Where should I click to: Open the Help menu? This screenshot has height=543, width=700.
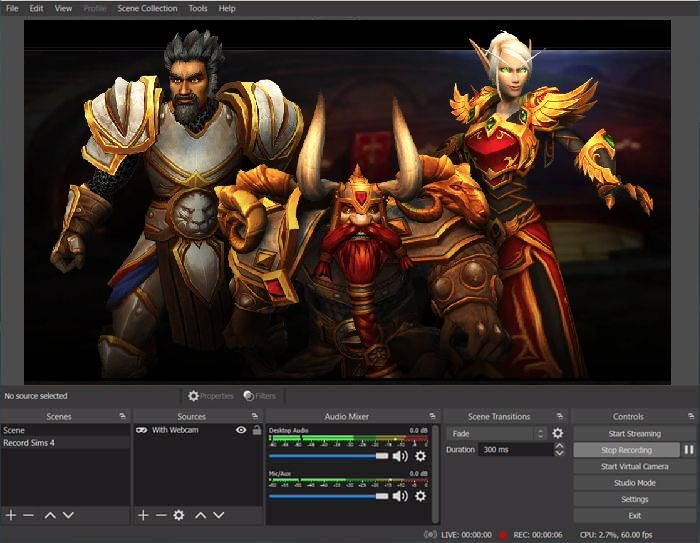(227, 8)
